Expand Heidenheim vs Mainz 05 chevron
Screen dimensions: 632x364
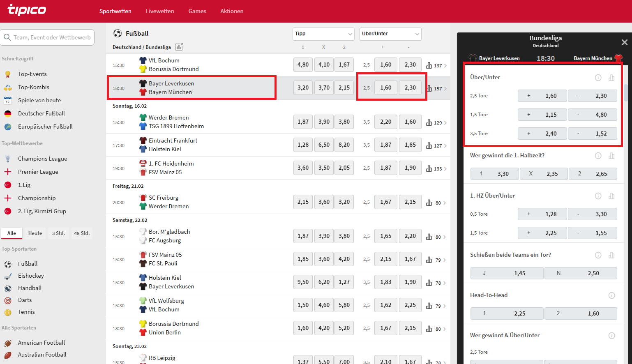pyautogui.click(x=445, y=169)
